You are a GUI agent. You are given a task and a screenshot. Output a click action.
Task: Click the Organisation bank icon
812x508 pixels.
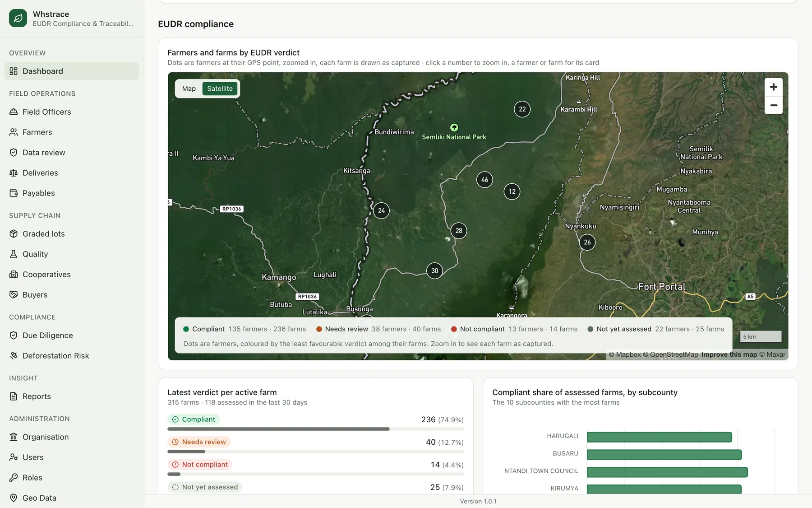(14, 437)
